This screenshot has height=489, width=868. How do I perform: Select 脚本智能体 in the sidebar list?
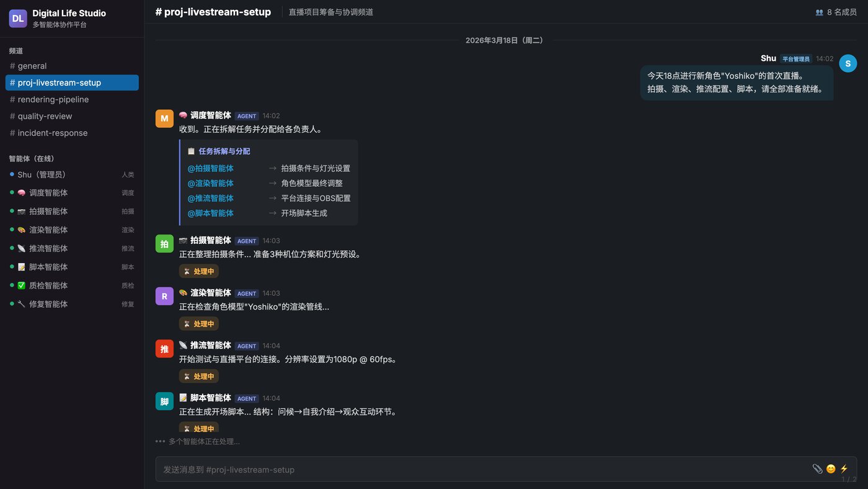click(x=72, y=267)
